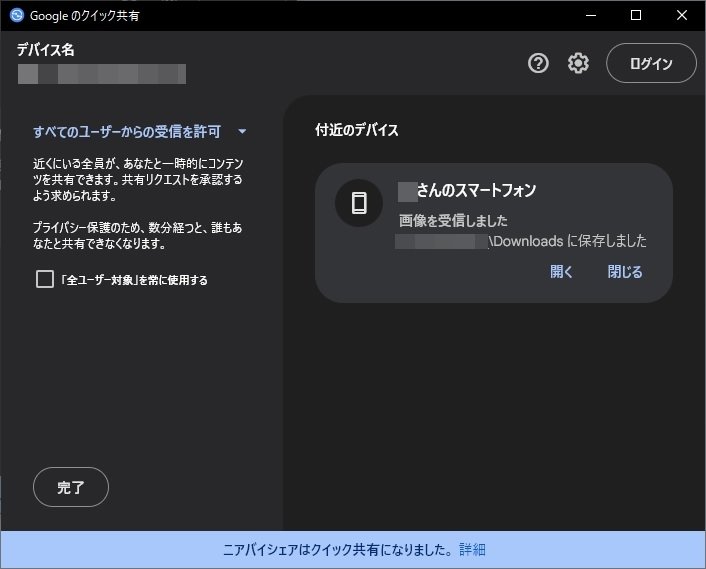706x569 pixels.
Task: Click the 付近のデバイス heading
Action: tap(357, 130)
